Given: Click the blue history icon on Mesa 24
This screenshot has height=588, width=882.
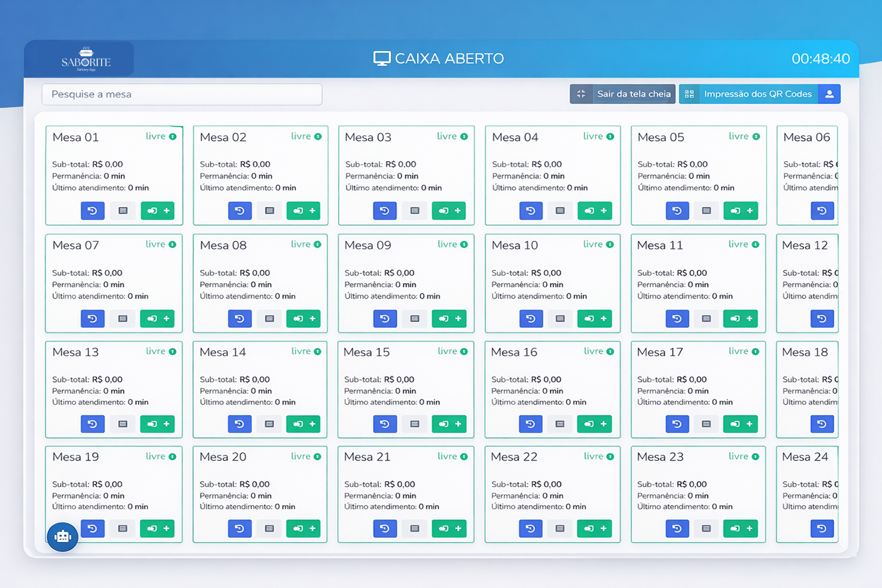Looking at the screenshot, I should click(x=822, y=528).
